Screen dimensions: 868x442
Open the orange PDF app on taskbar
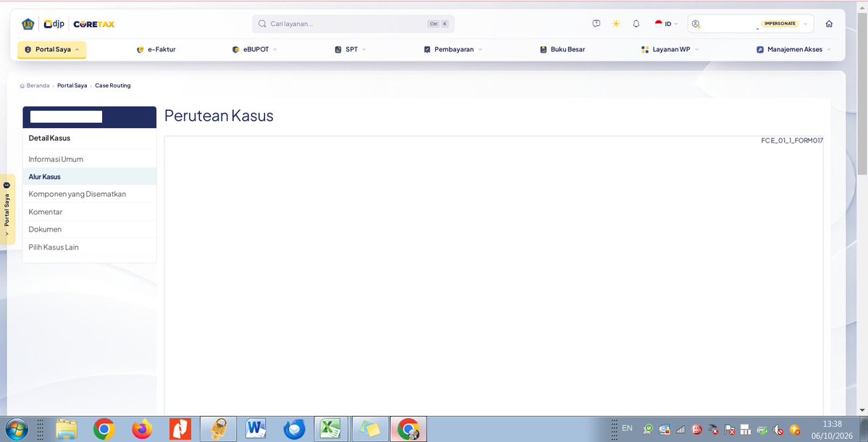click(180, 429)
